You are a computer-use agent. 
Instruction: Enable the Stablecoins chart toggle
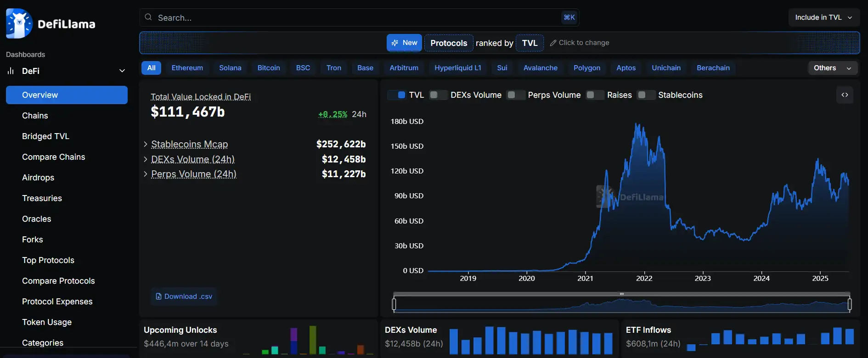646,95
